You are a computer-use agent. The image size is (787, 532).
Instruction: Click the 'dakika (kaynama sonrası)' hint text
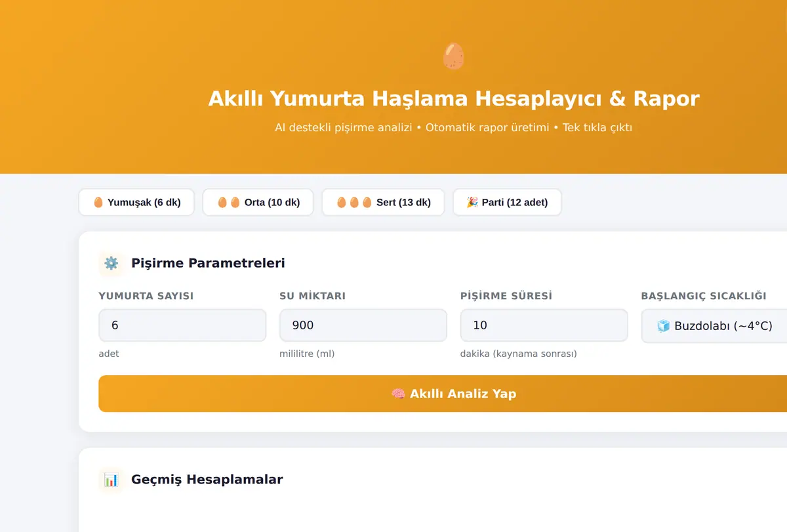(519, 354)
